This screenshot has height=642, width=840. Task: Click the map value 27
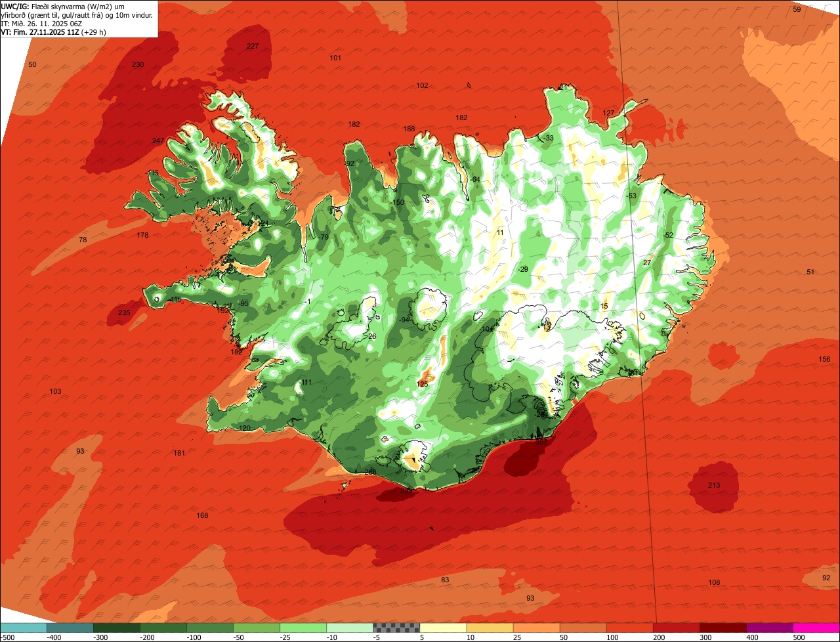click(647, 263)
